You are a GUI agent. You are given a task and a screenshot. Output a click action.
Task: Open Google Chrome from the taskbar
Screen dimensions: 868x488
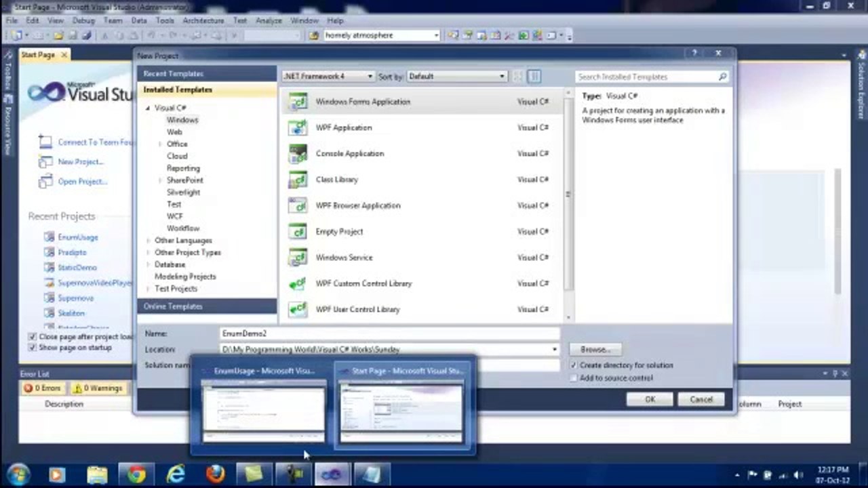[x=136, y=474]
